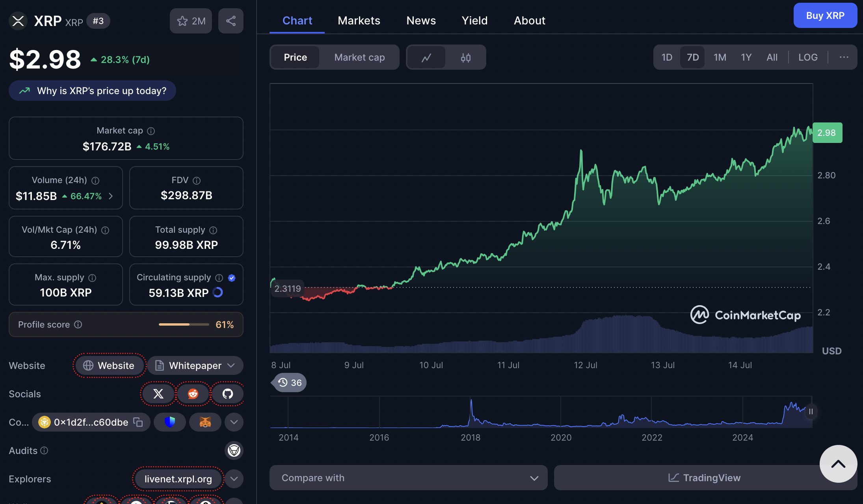Screen dimensions: 863x504
Task: Click the 12 Jul axis label
Action: (586, 365)
